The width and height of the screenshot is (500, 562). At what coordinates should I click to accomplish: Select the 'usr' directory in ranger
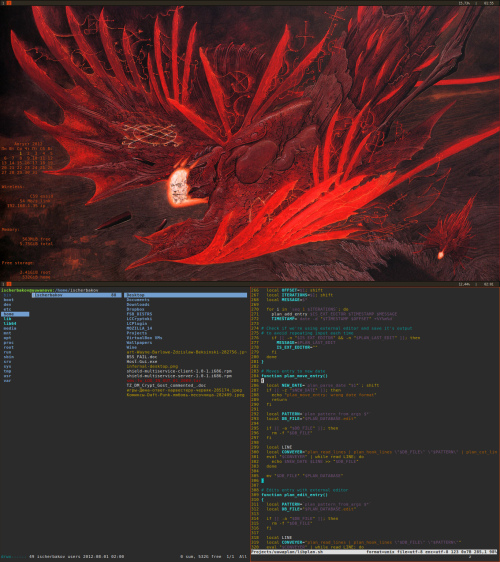7,376
